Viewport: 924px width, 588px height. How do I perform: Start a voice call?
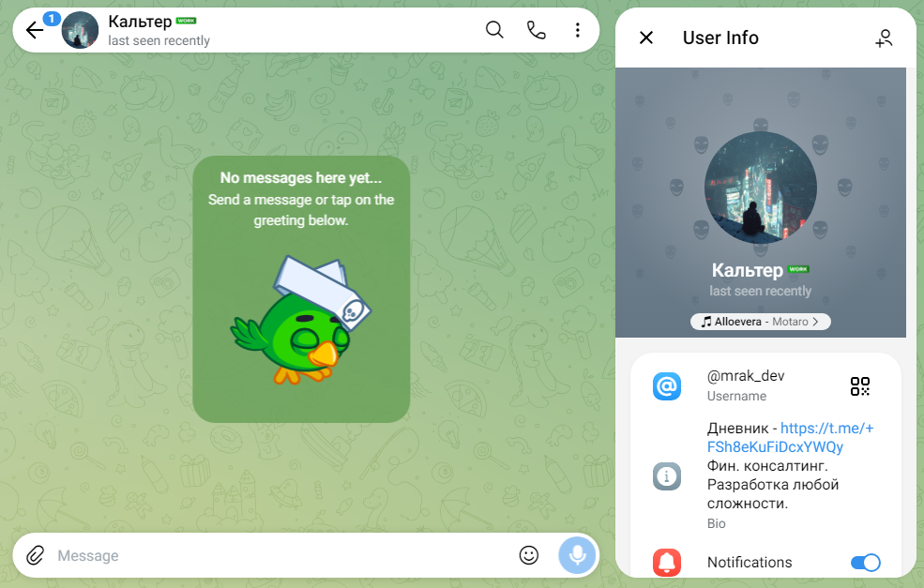click(537, 29)
